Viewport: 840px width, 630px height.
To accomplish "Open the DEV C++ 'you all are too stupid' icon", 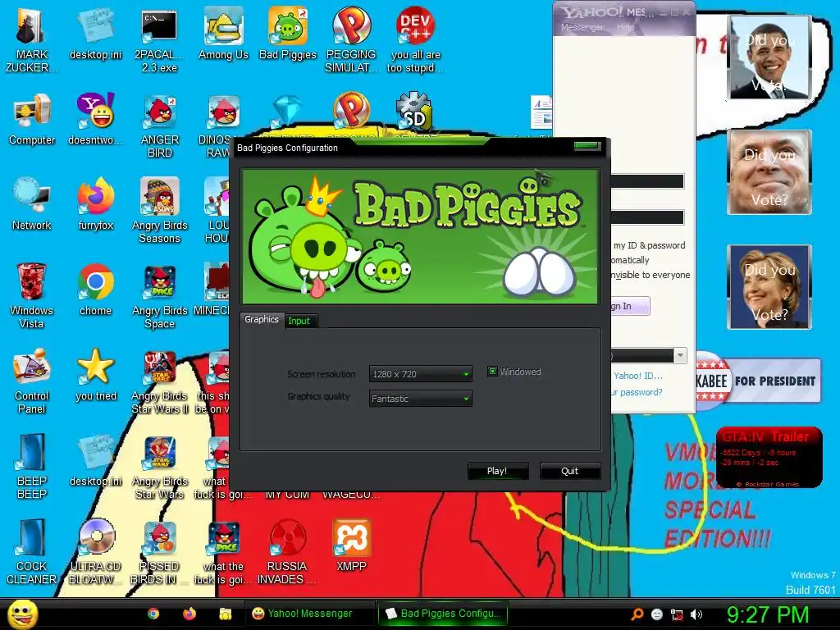I will click(415, 39).
